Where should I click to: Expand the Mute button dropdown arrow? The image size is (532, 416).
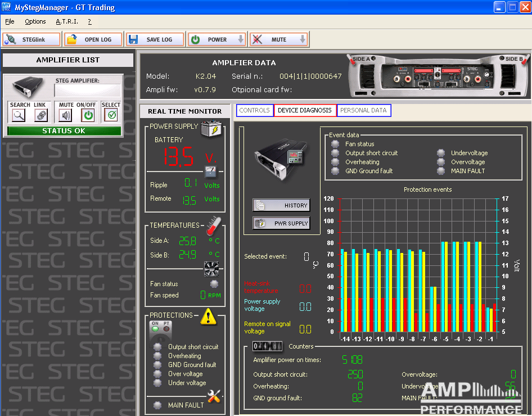(303, 39)
